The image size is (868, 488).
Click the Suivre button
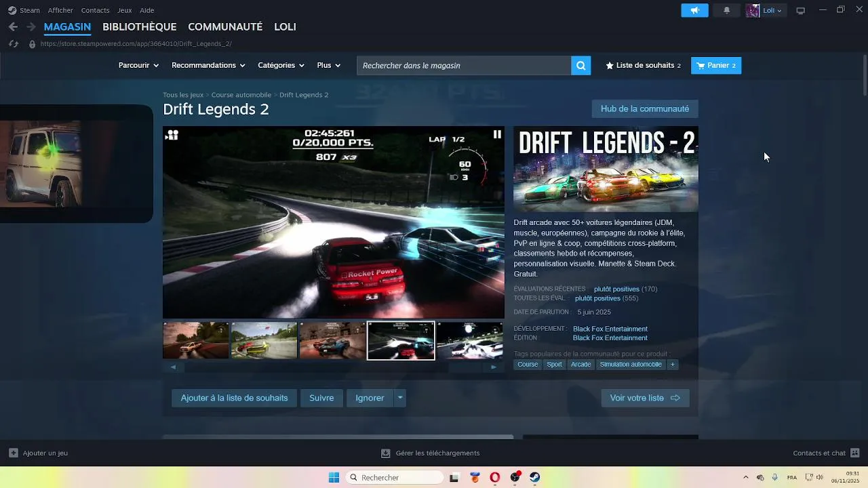pos(321,398)
